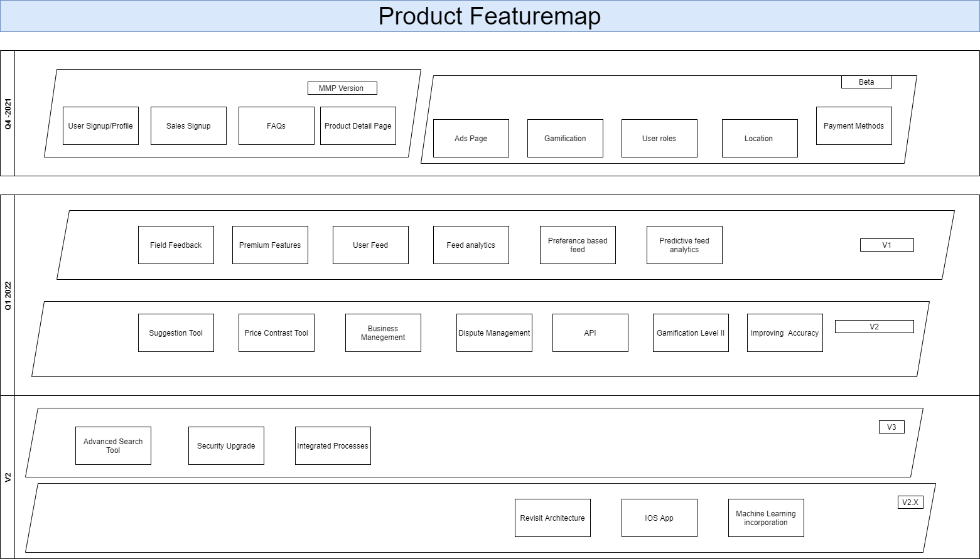Select the Price Contrast Tool box
Viewport: 980px width, 559px height.
tap(276, 333)
